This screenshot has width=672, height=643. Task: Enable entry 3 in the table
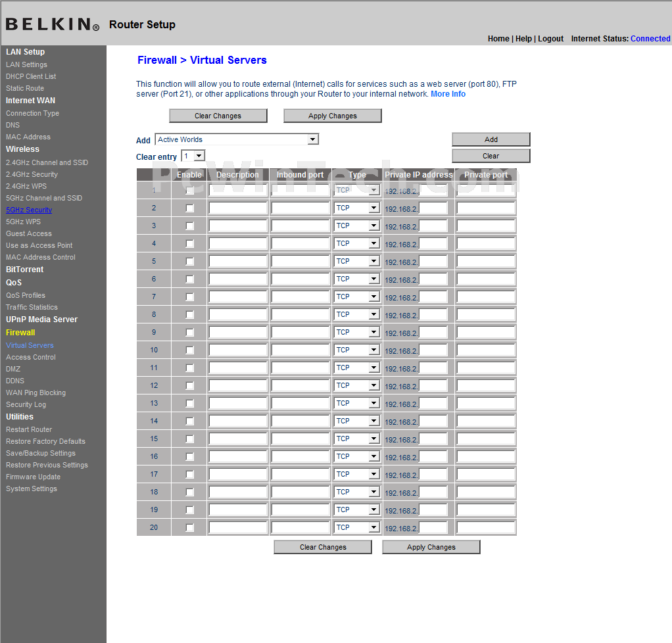pyautogui.click(x=189, y=226)
